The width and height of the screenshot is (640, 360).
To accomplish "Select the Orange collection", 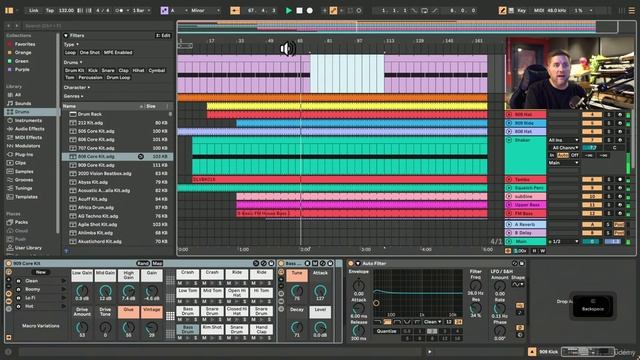I will [23, 53].
